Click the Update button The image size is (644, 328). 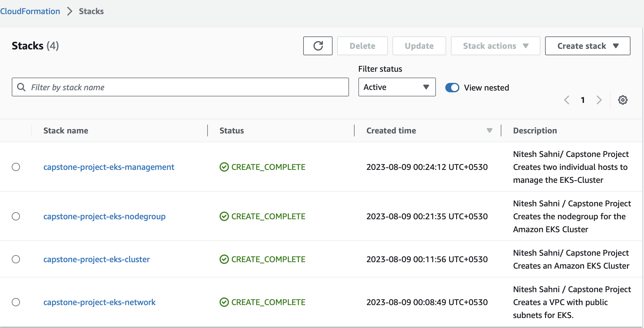(419, 46)
